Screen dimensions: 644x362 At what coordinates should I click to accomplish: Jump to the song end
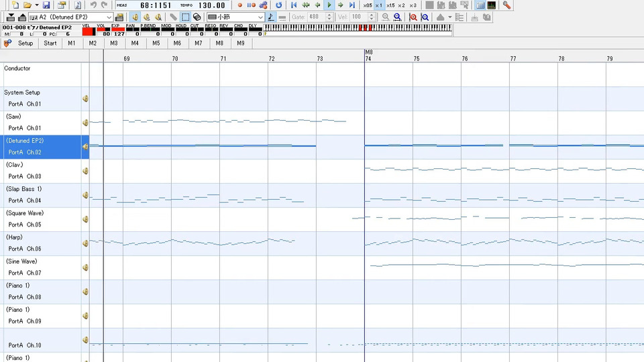coord(352,5)
